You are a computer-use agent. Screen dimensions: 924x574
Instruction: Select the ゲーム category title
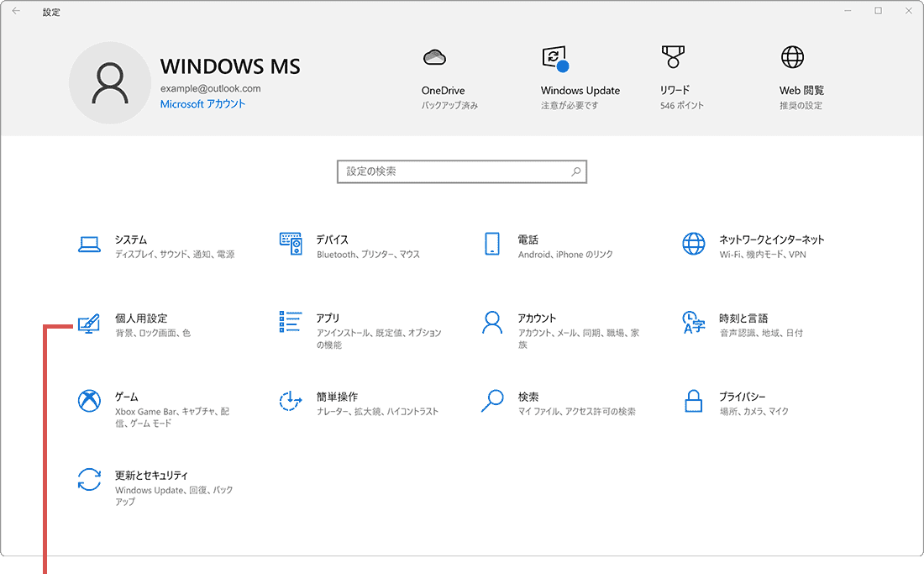click(126, 397)
